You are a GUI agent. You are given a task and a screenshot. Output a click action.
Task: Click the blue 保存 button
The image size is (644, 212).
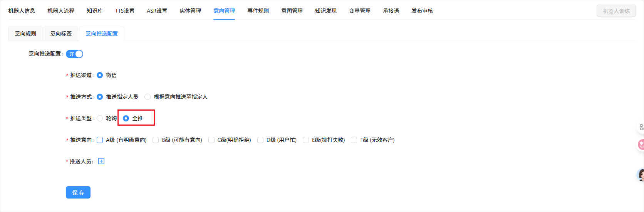(78, 192)
